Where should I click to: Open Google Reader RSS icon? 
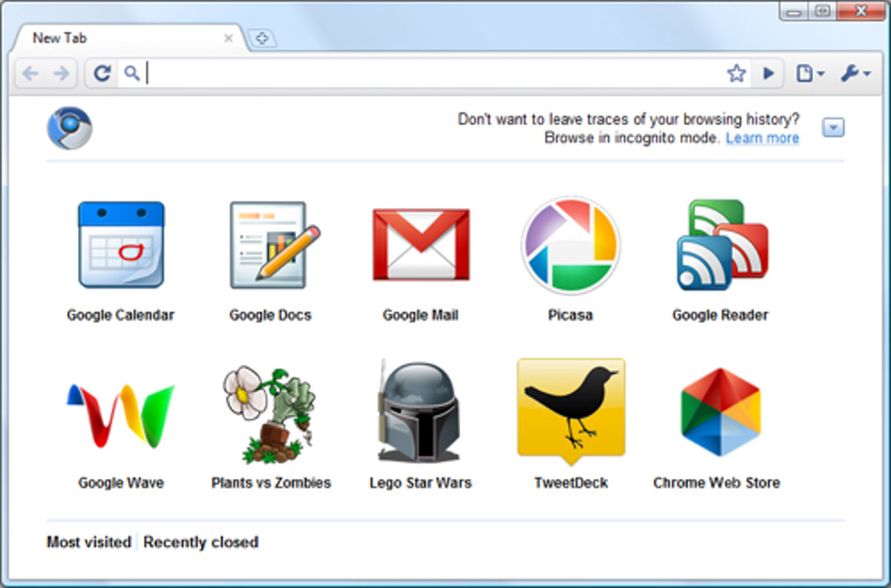coord(721,245)
